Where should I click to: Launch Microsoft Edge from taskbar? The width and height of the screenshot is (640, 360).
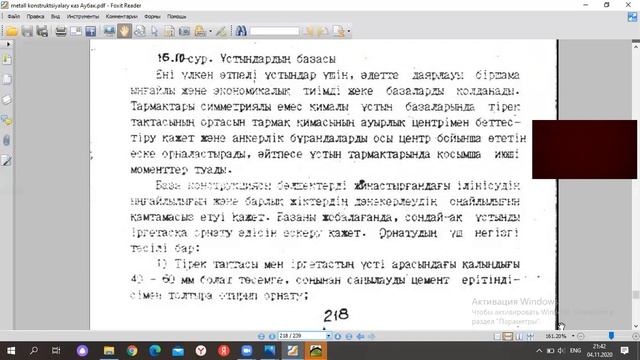(155, 351)
